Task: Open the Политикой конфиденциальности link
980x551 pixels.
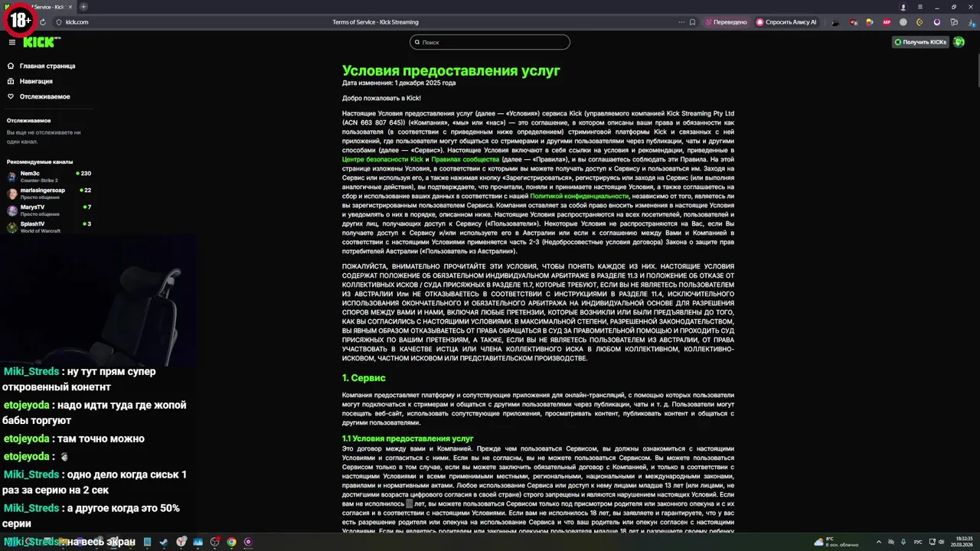Action: tap(579, 196)
